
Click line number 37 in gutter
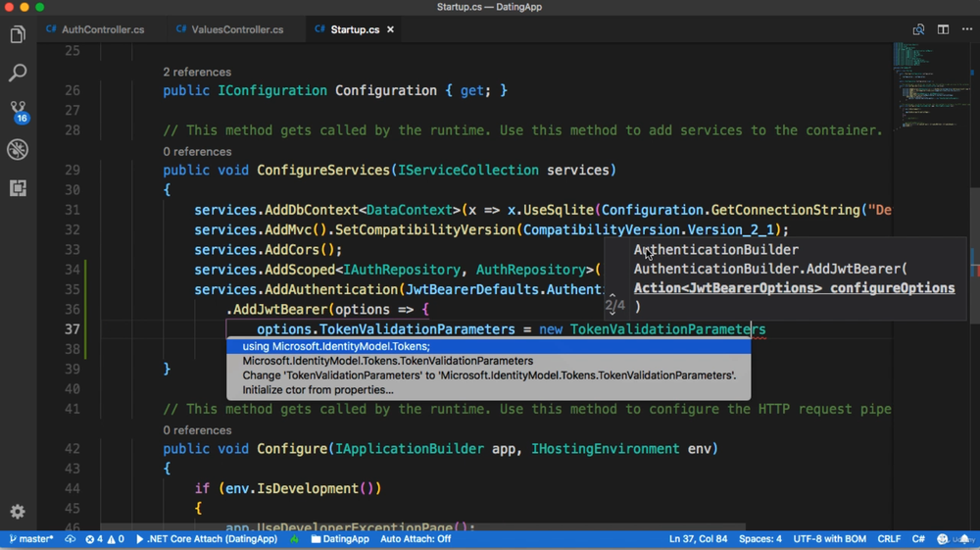pos(73,329)
